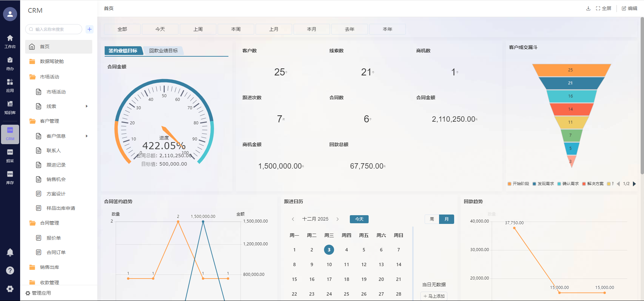Image resolution: width=644 pixels, height=301 pixels.
Task: Switch calendar to 月 month view
Action: tap(446, 219)
